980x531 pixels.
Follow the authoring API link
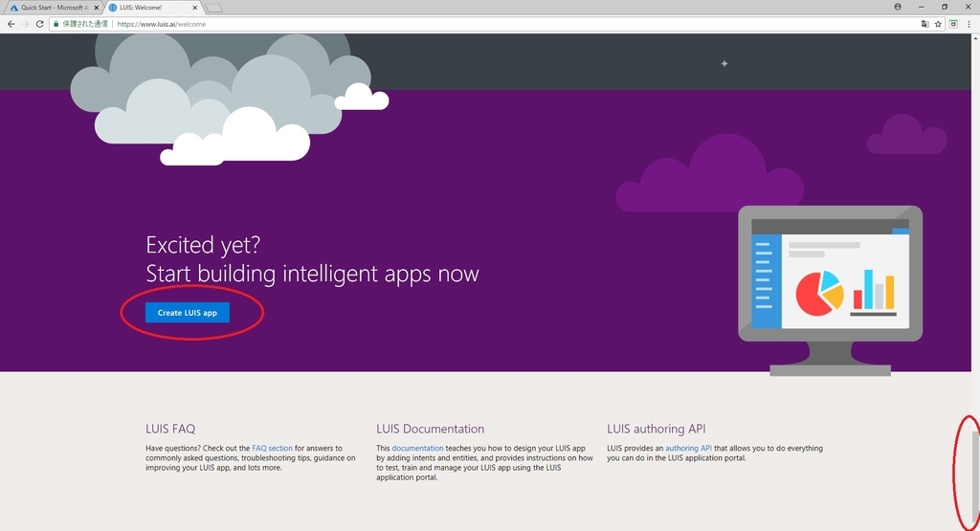[688, 448]
